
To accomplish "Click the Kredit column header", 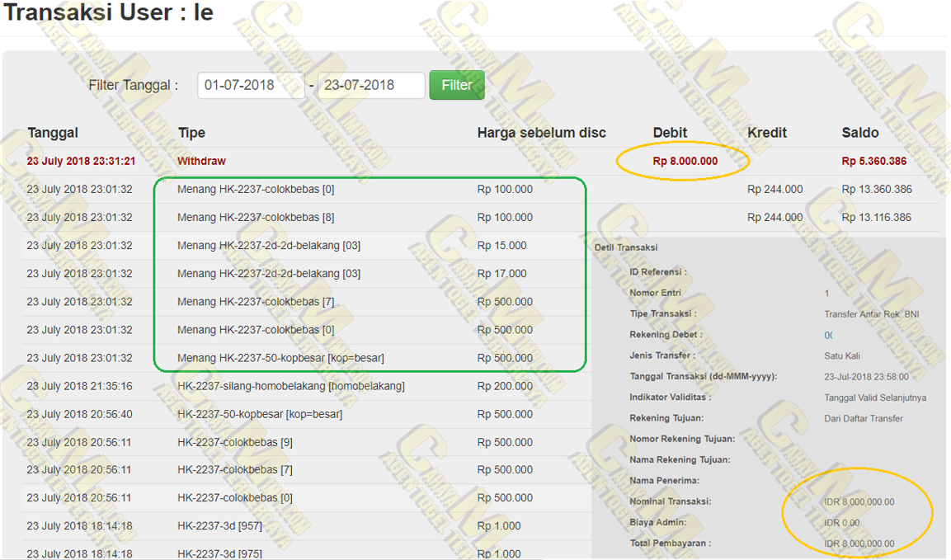I will tap(767, 133).
